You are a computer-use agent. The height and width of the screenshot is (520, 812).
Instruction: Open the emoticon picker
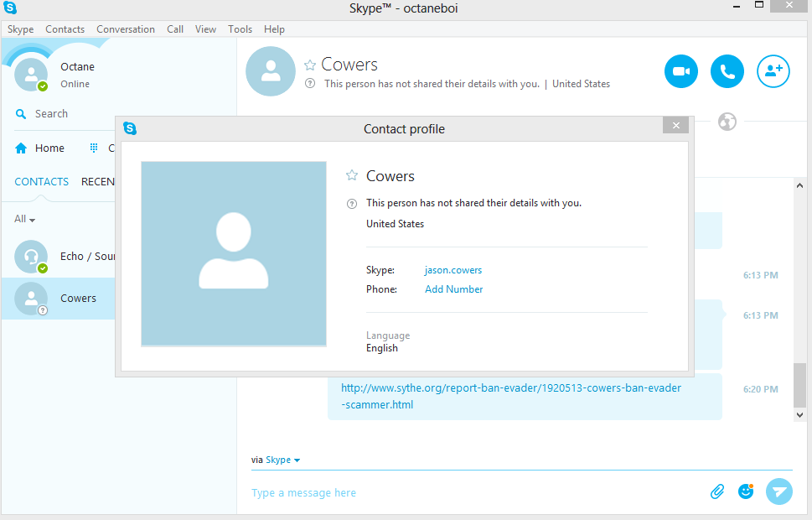click(x=746, y=491)
